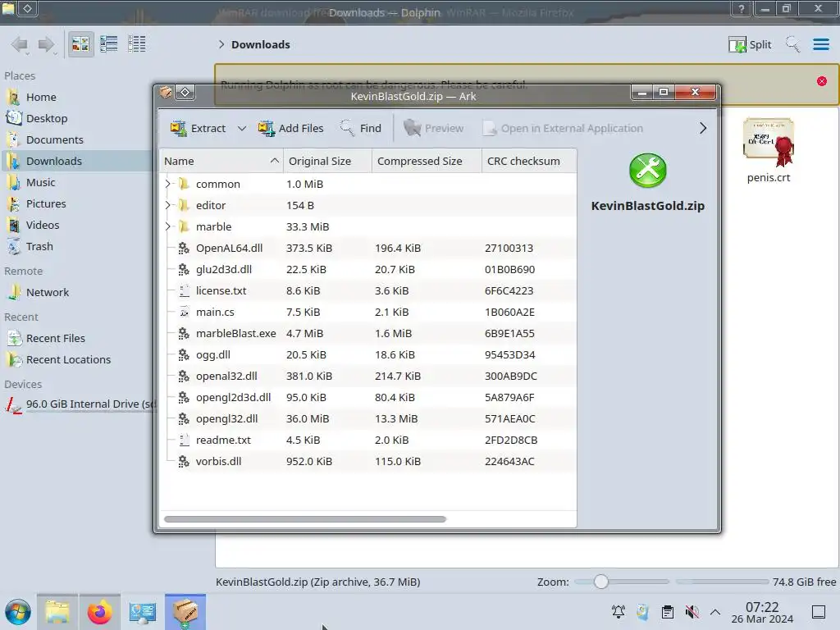Viewport: 840px width, 630px height.
Task: Toggle Ark window pin-on-all-desktops button
Action: click(185, 93)
